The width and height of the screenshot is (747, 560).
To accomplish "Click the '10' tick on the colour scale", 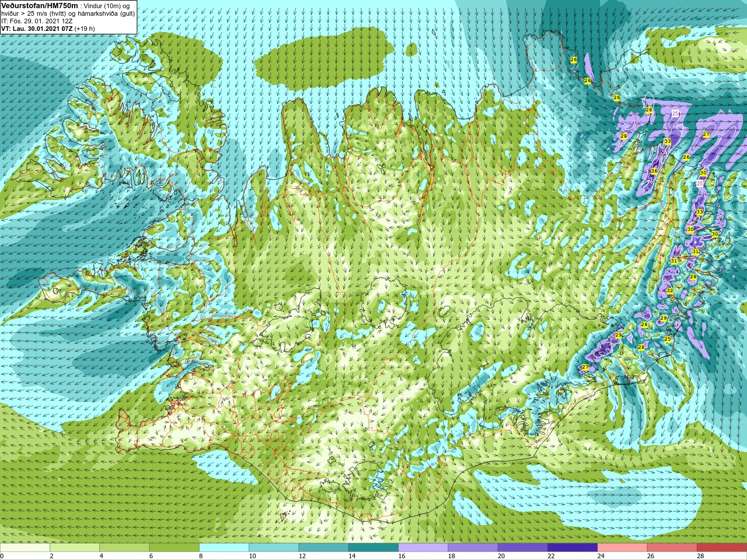I will coord(252,556).
